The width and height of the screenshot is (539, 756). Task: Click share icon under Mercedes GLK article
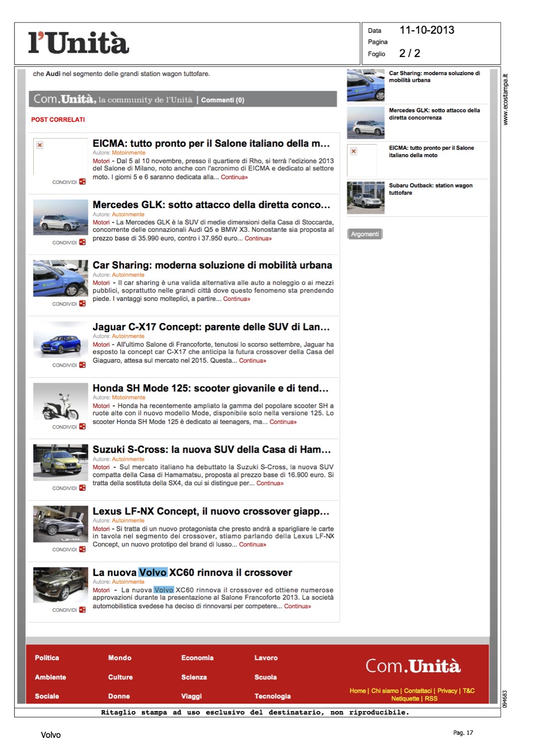[x=82, y=242]
